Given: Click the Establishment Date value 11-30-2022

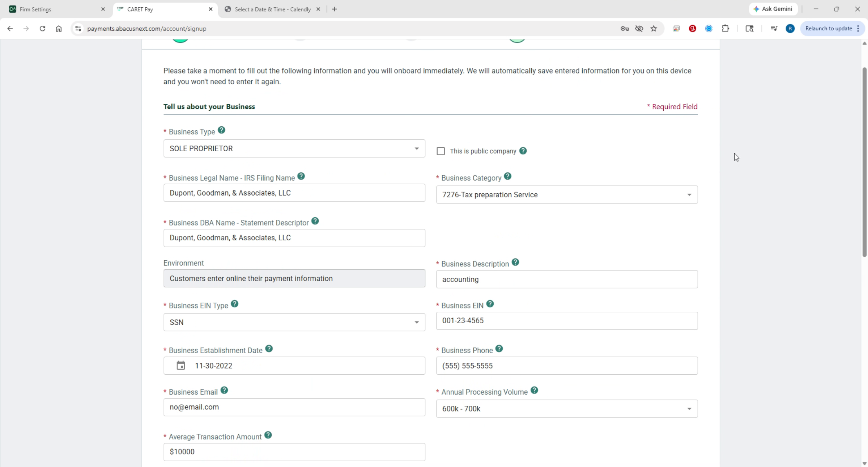Looking at the screenshot, I should [x=213, y=366].
